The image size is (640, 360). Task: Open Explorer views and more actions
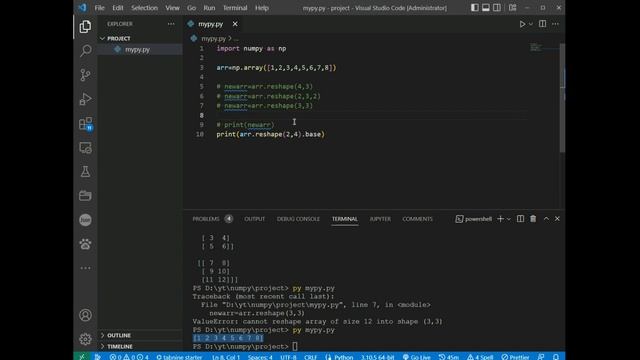[x=171, y=24]
